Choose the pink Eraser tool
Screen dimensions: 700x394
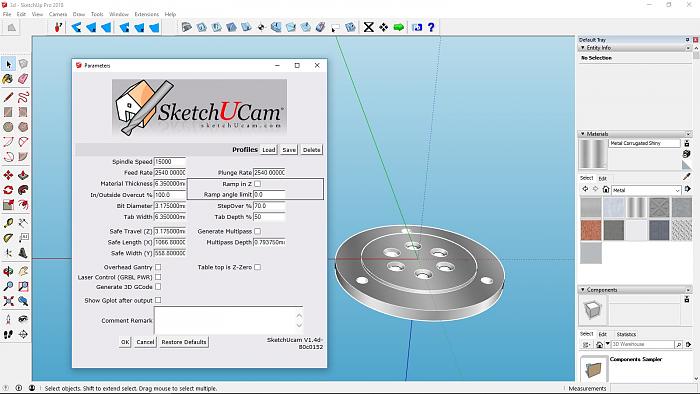click(23, 79)
